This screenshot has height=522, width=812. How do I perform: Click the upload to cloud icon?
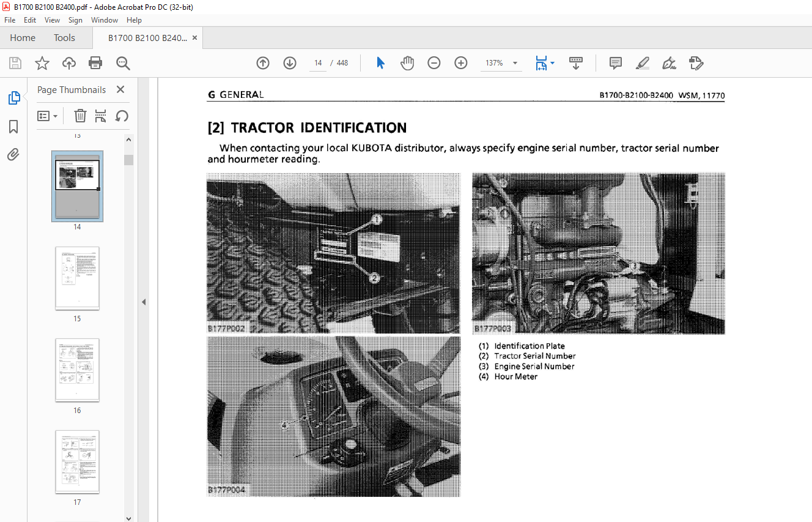pos(69,63)
